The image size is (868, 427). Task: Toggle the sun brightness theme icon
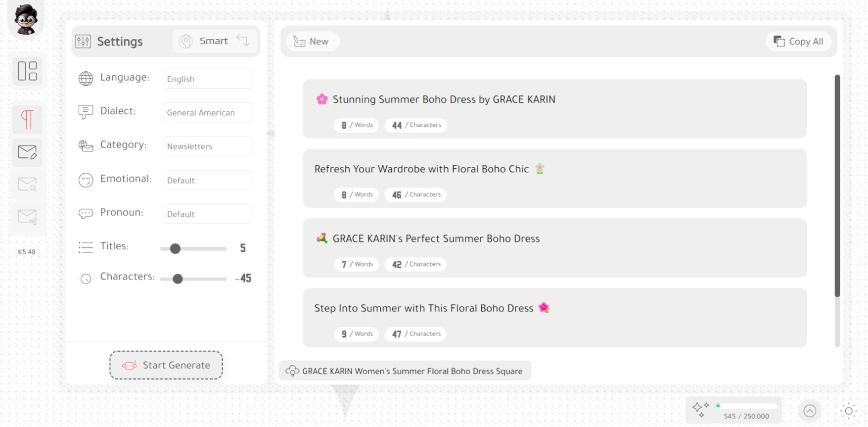point(849,411)
